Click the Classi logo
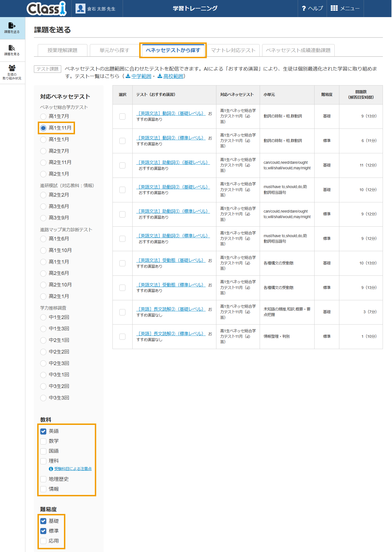This screenshot has width=392, height=552. tap(47, 8)
